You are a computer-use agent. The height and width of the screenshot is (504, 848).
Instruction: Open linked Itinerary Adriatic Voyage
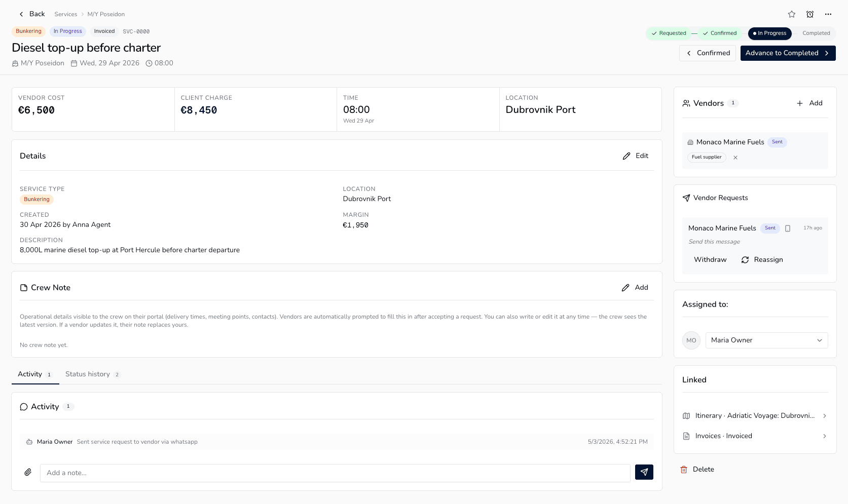[x=755, y=416]
